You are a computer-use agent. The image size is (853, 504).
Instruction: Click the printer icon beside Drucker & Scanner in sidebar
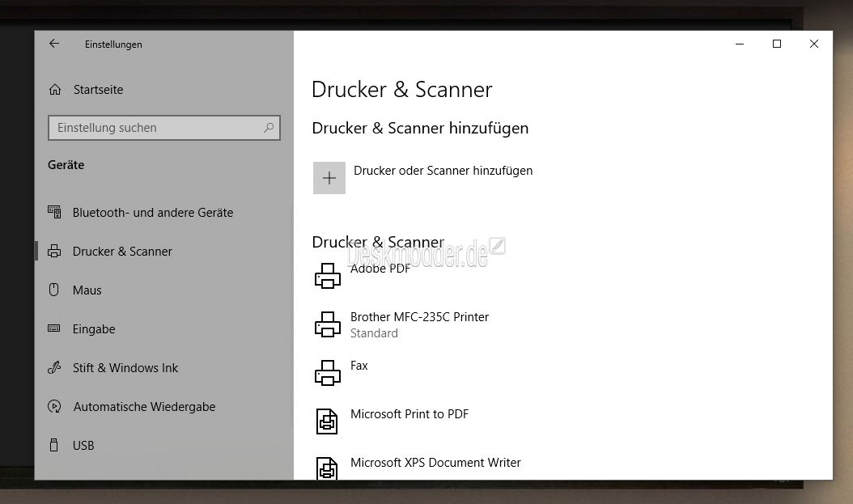pyautogui.click(x=54, y=251)
